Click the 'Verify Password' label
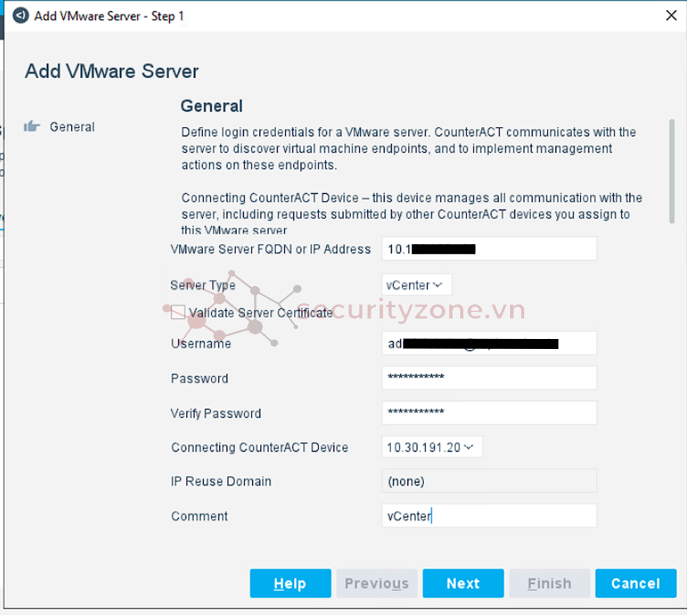Image resolution: width=687 pixels, height=616 pixels. [x=216, y=413]
